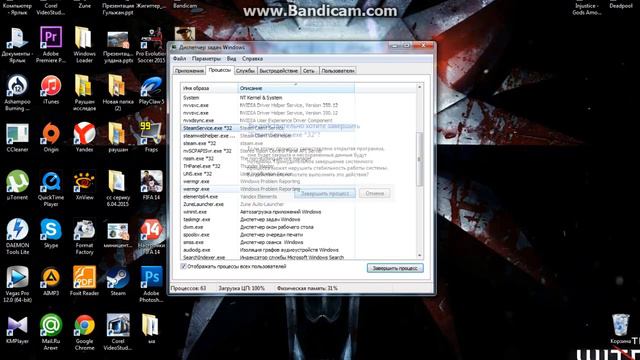
Task: Toggle Отображать процессы всех пользователей checkbox
Action: 183,266
